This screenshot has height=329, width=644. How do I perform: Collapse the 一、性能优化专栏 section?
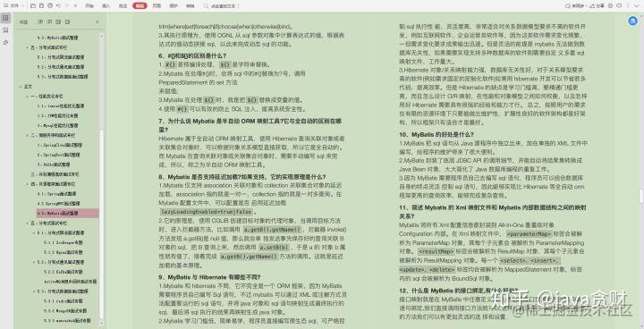[27, 97]
